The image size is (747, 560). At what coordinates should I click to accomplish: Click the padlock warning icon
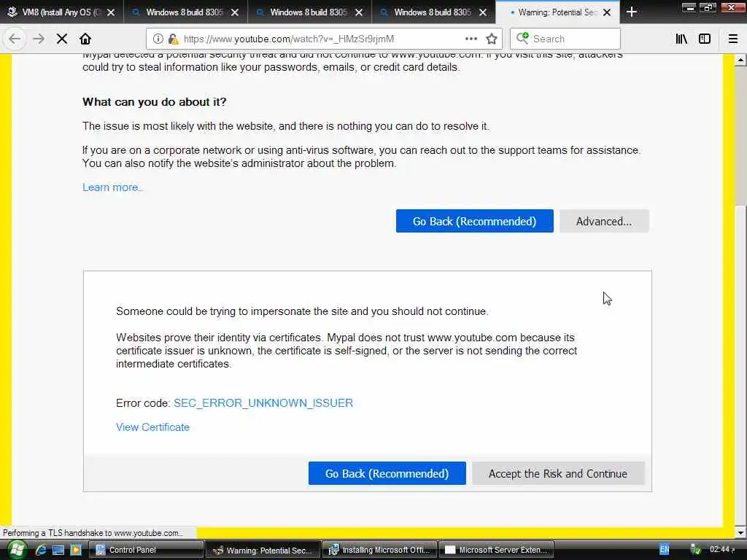tap(173, 39)
